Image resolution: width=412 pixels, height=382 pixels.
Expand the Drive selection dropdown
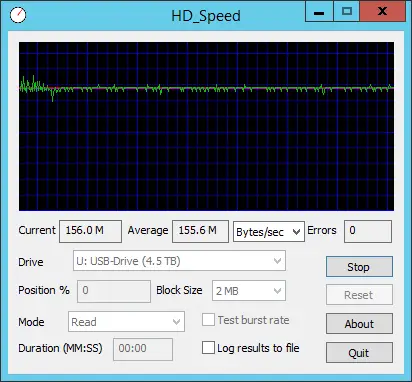(179, 261)
